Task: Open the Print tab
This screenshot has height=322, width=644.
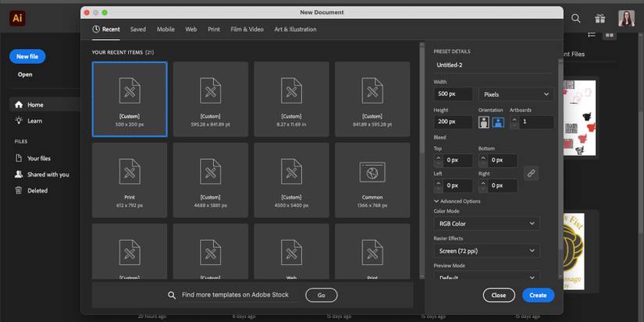Action: pos(214,29)
